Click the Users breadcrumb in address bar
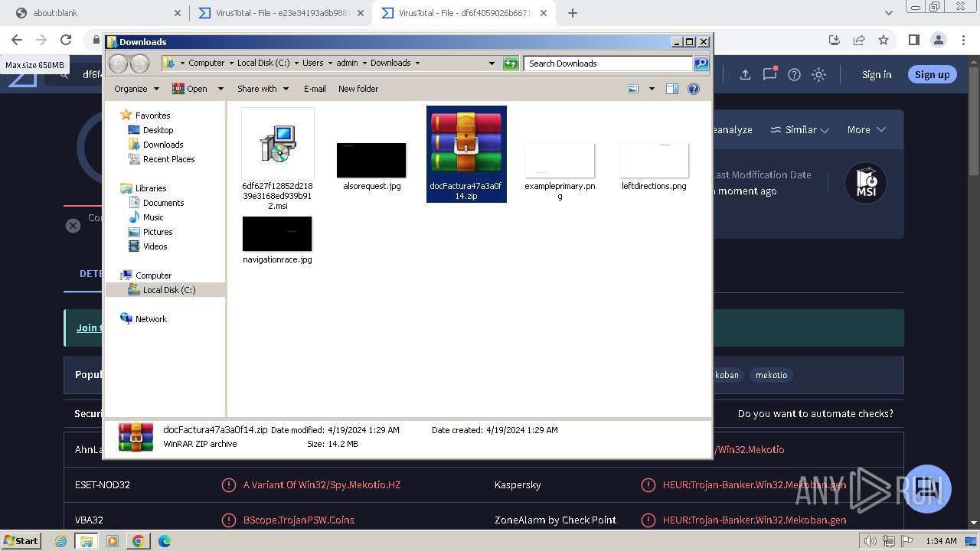This screenshot has width=980, height=551. [312, 63]
